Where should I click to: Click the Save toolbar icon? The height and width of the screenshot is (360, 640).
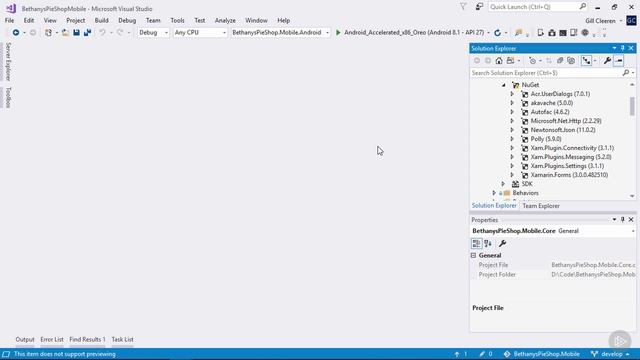pyautogui.click(x=76, y=32)
